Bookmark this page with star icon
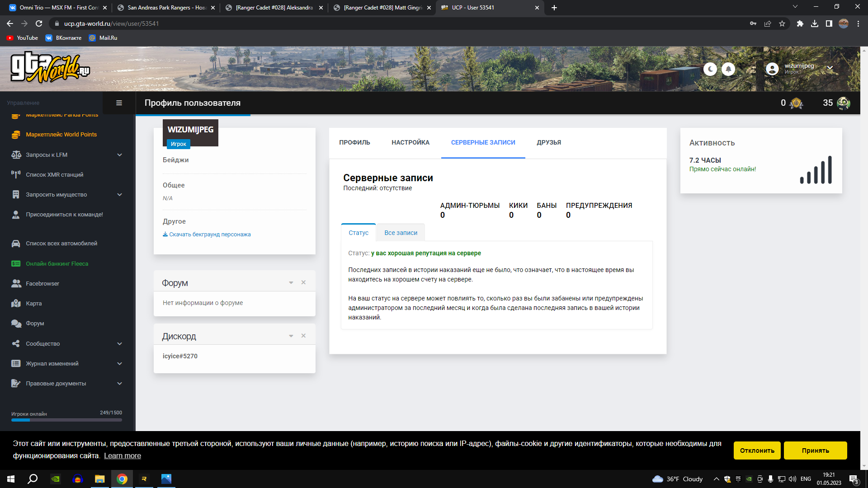Image resolution: width=868 pixels, height=488 pixels. point(782,23)
